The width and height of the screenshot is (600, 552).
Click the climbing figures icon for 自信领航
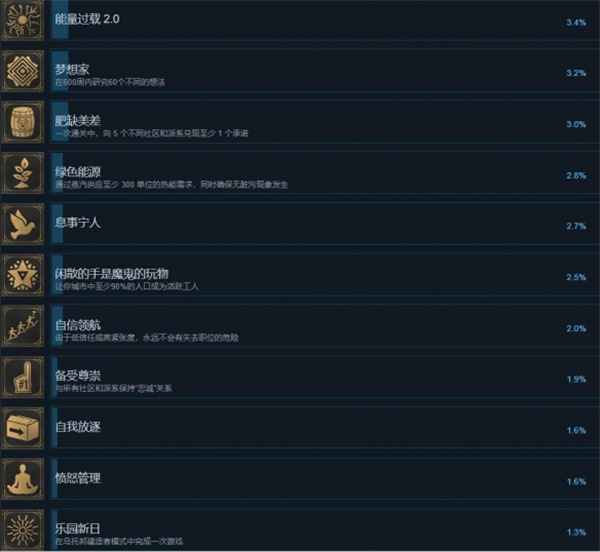23,326
